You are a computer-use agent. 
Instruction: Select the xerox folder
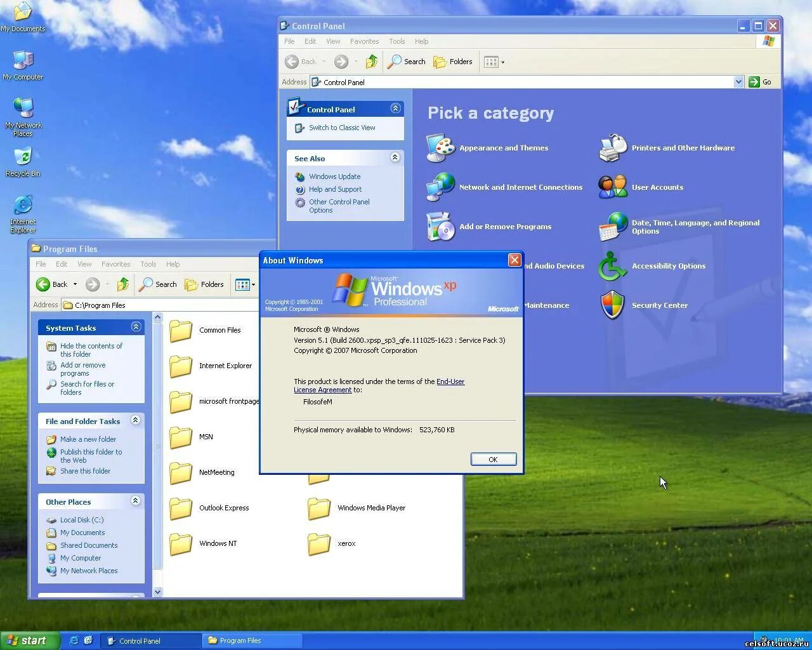332,543
